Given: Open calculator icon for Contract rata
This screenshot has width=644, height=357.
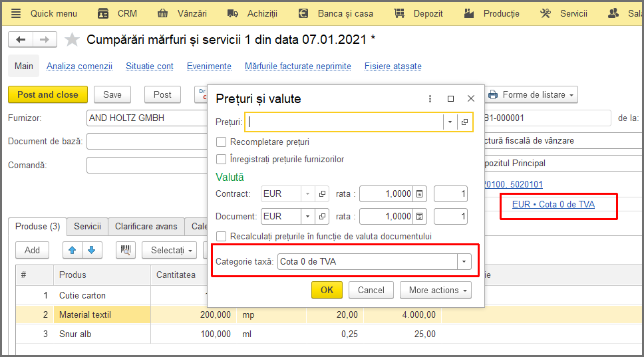Looking at the screenshot, I should click(419, 193).
